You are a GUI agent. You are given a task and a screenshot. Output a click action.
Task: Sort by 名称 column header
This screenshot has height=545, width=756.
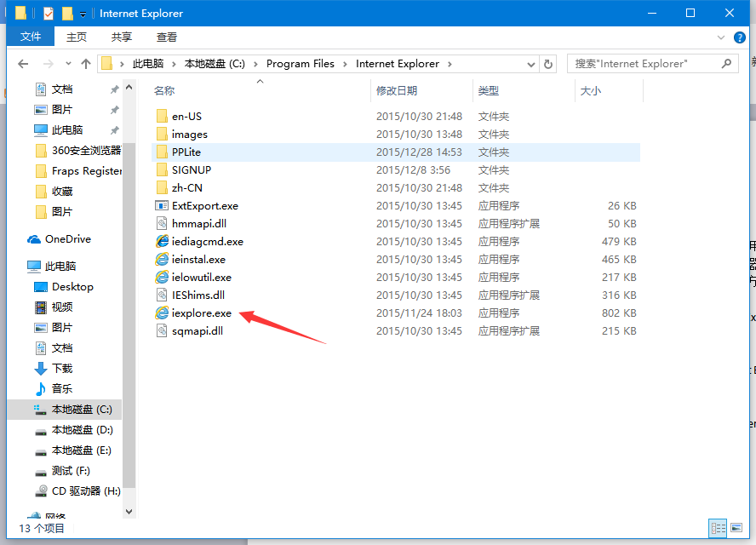pos(164,90)
